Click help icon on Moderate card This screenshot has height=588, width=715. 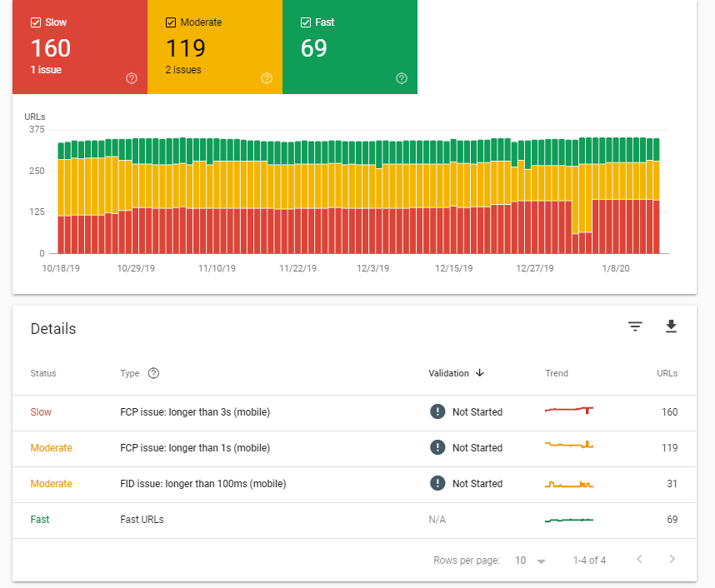pos(267,78)
